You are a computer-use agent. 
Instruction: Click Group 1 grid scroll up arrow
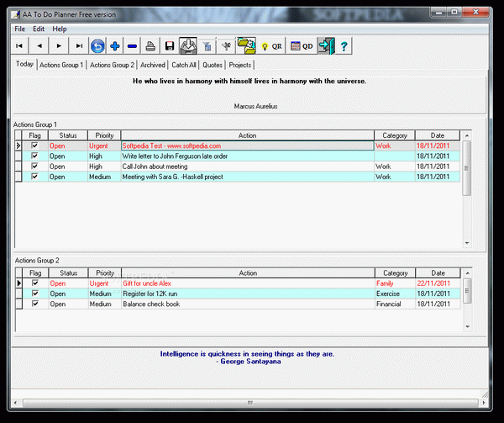tap(467, 135)
